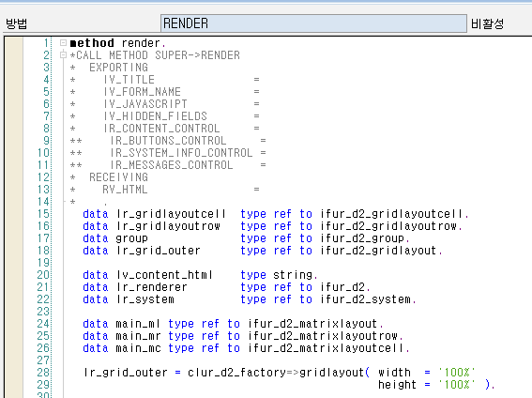Collapse the comment block at line 2
The height and width of the screenshot is (398, 532).
(63, 55)
